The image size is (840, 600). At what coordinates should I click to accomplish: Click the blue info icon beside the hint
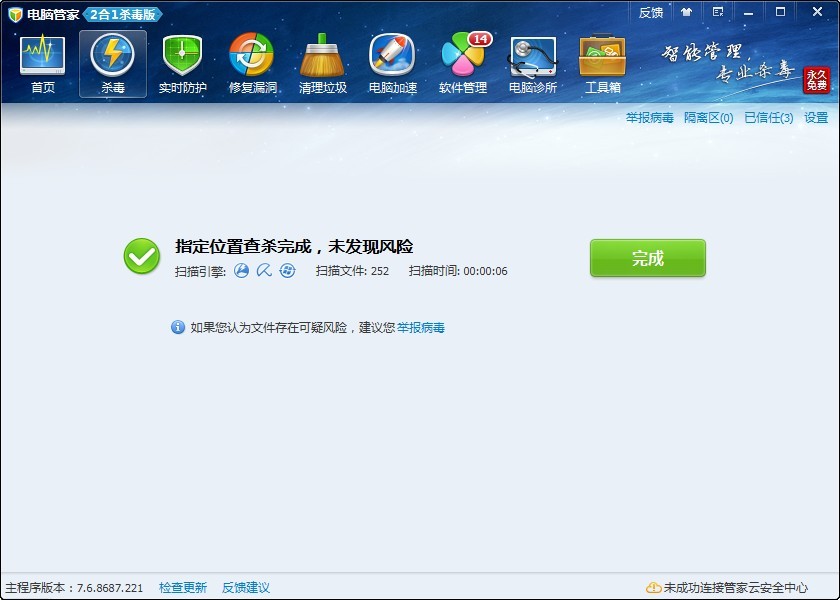178,327
